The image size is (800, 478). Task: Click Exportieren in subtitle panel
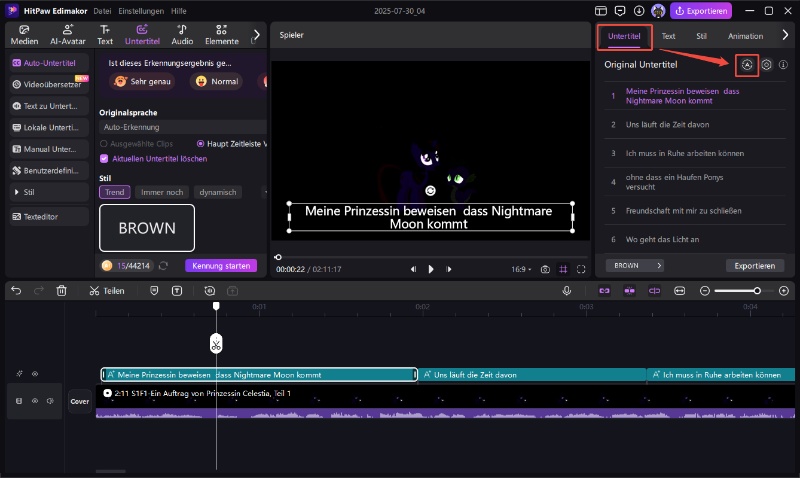coord(755,266)
